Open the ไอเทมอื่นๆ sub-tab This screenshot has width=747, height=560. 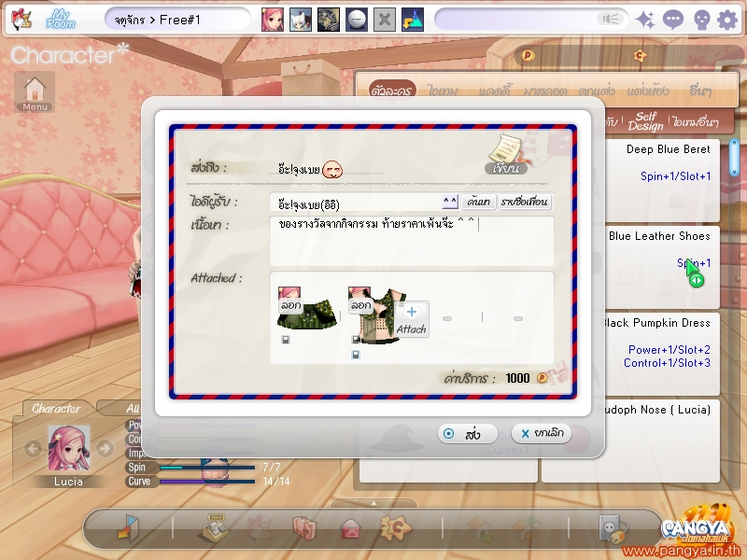(696, 122)
